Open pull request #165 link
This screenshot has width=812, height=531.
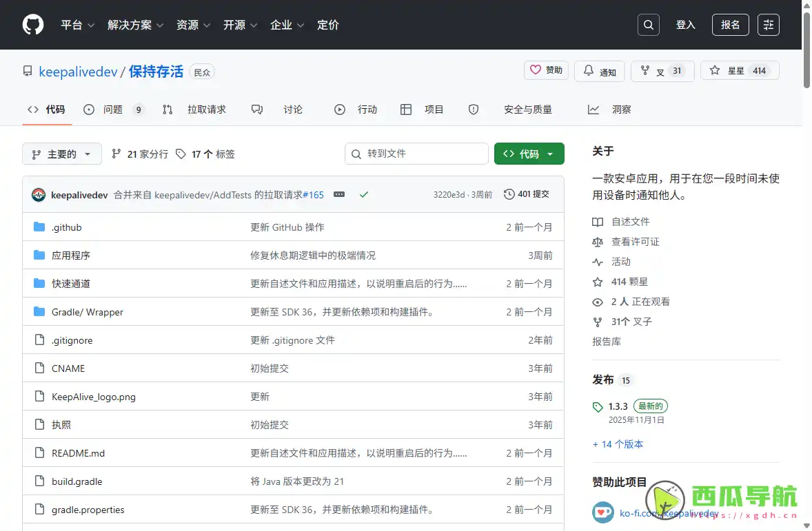(x=313, y=195)
